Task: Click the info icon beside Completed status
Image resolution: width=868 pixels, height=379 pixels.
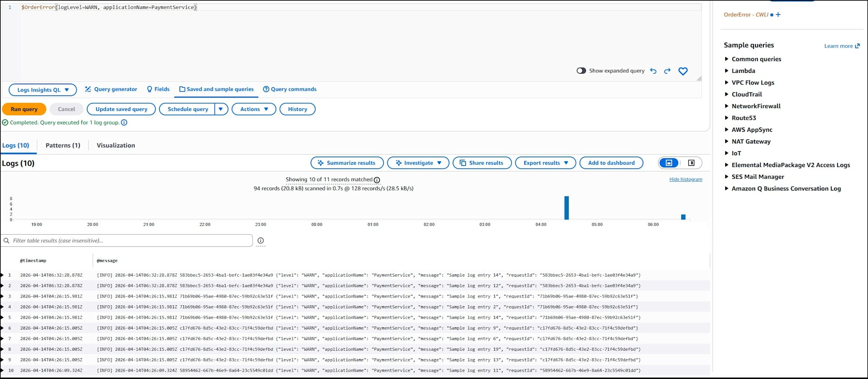Action: 124,123
